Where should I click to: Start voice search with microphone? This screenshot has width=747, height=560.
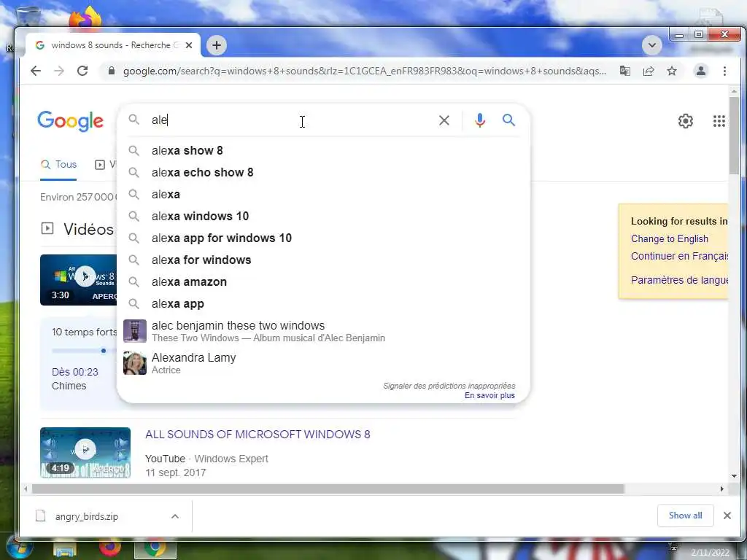pos(480,120)
